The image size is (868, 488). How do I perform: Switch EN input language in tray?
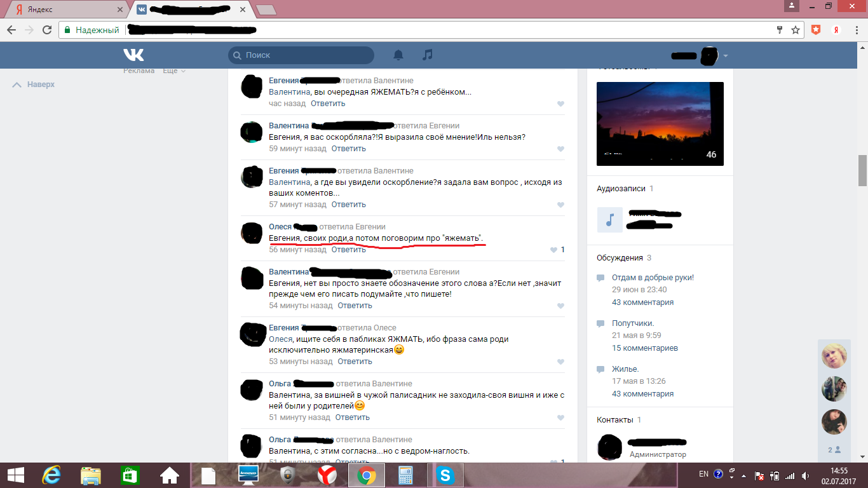pyautogui.click(x=703, y=474)
